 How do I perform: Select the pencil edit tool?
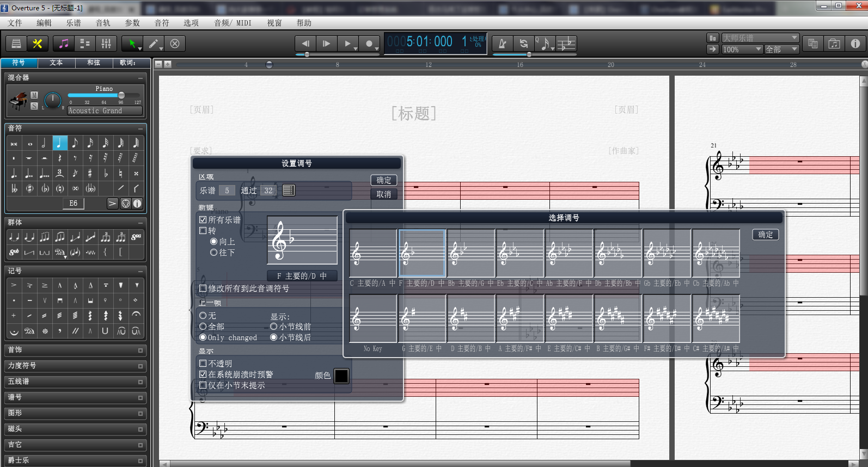click(x=154, y=44)
